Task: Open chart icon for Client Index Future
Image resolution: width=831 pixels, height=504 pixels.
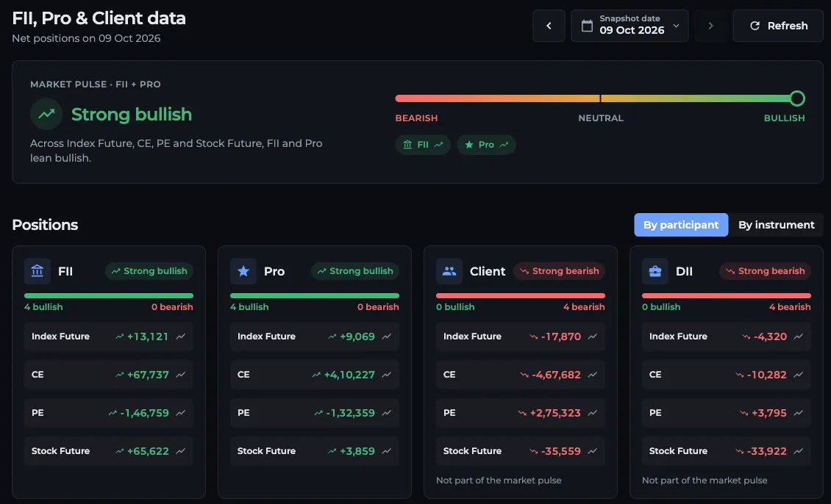Action: point(593,336)
